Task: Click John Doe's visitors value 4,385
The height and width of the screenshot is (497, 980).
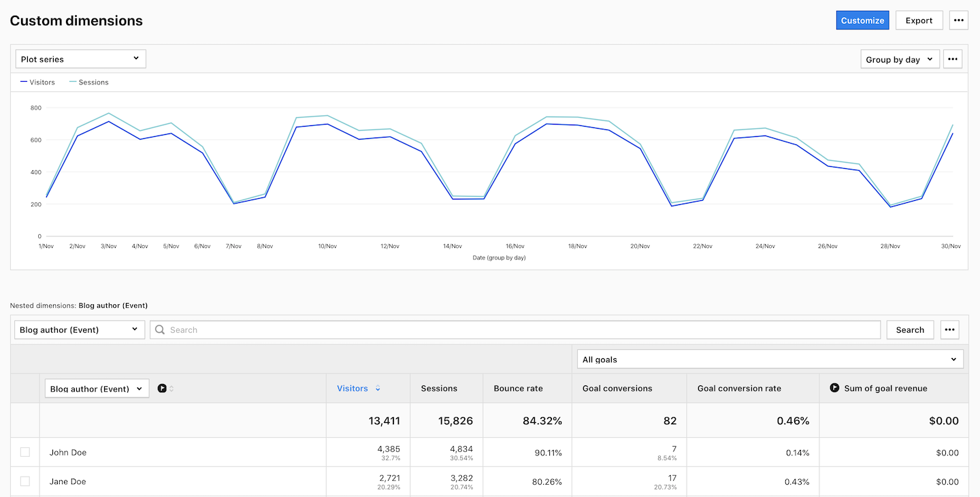Action: [388, 449]
